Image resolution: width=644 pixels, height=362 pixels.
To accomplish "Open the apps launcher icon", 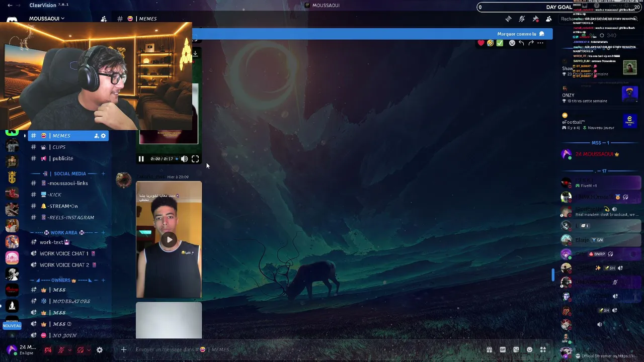I will (x=543, y=349).
